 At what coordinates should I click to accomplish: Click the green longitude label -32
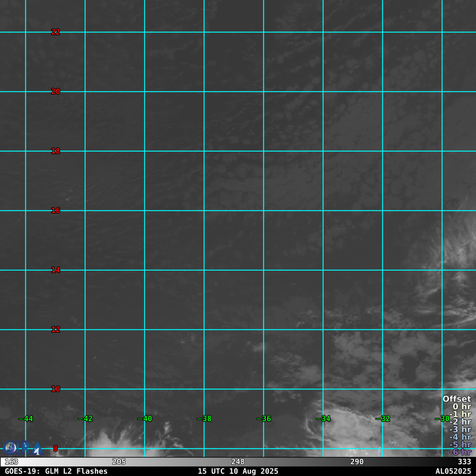coord(383,419)
